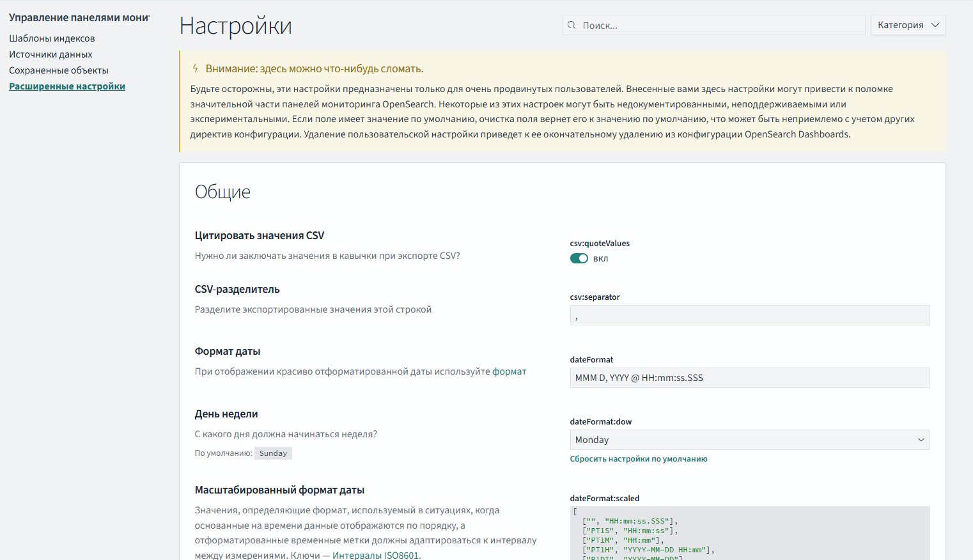Viewport: 973px width, 560px height.
Task: Click the lightning bolt warning icon
Action: pyautogui.click(x=196, y=68)
